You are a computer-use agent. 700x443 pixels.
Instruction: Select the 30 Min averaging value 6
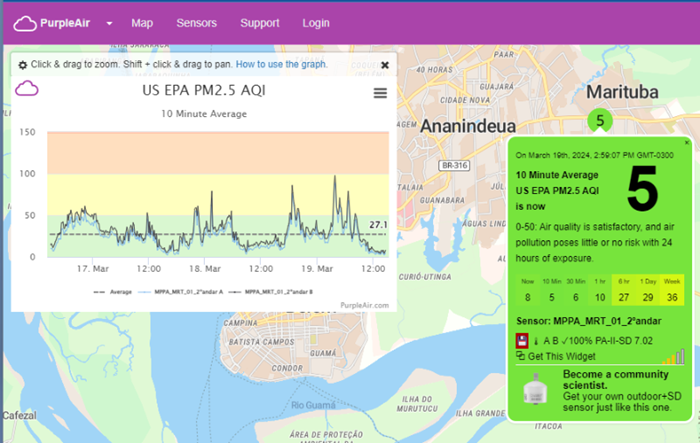click(x=576, y=290)
